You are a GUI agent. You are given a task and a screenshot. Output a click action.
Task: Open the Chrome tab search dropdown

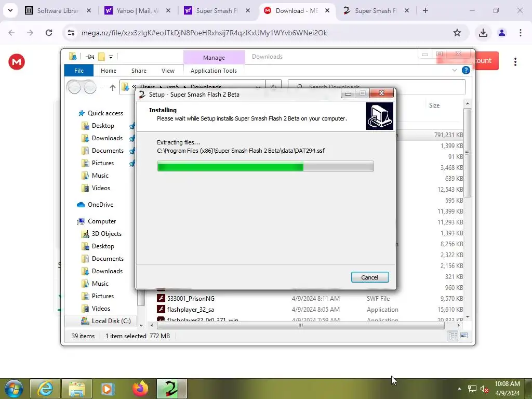[x=10, y=10]
